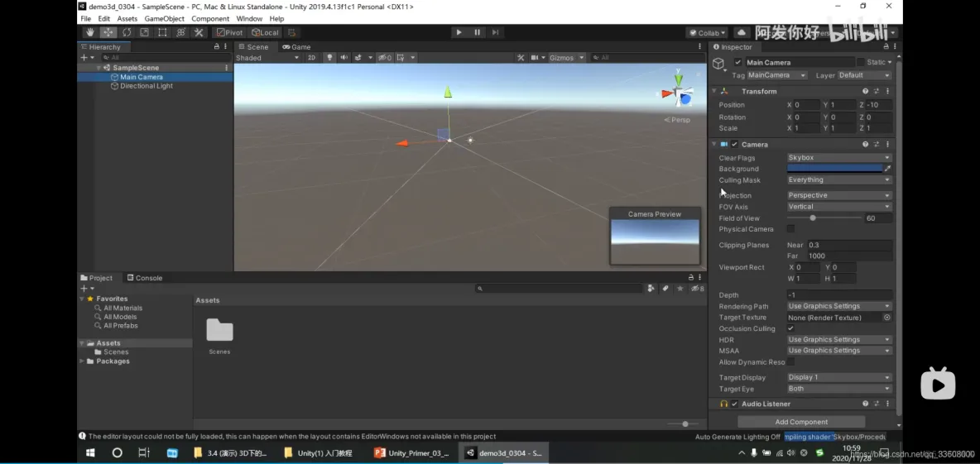The height and width of the screenshot is (464, 980).
Task: Select the Move tool
Action: click(108, 32)
